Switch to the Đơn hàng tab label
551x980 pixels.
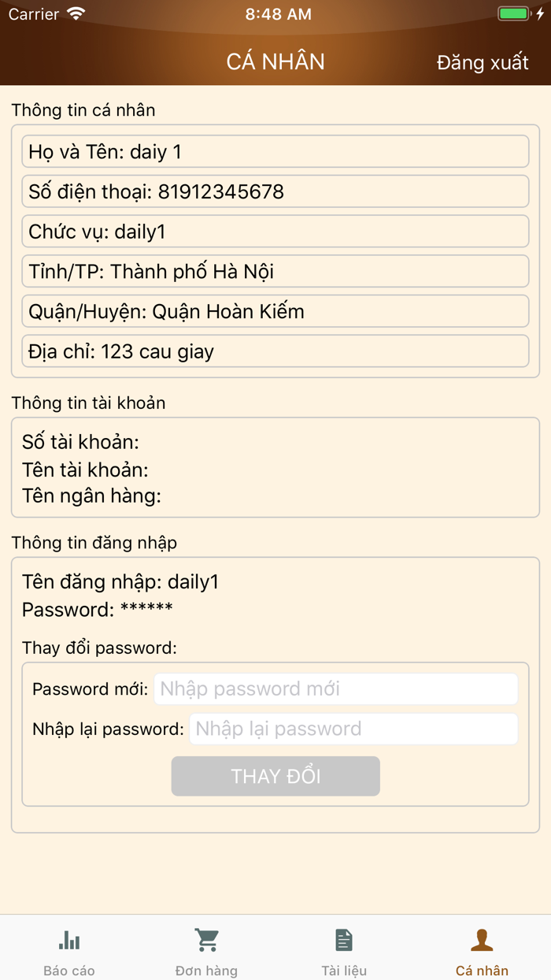206,971
